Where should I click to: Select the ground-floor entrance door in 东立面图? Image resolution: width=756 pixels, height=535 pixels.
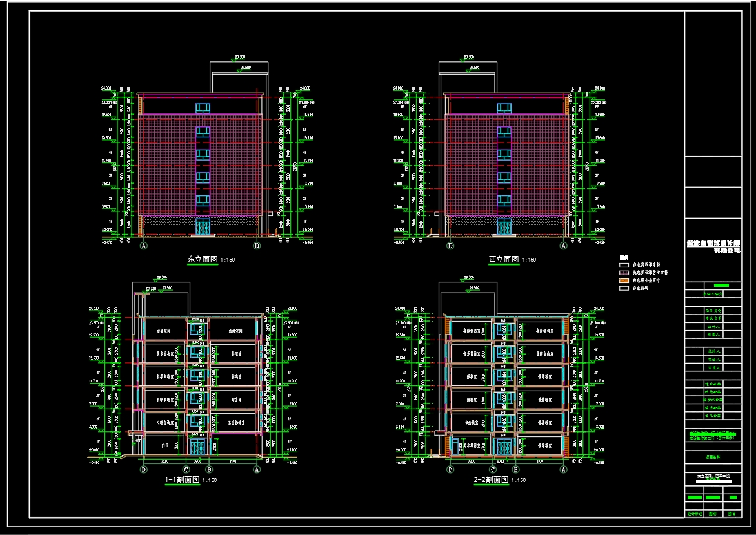point(203,226)
